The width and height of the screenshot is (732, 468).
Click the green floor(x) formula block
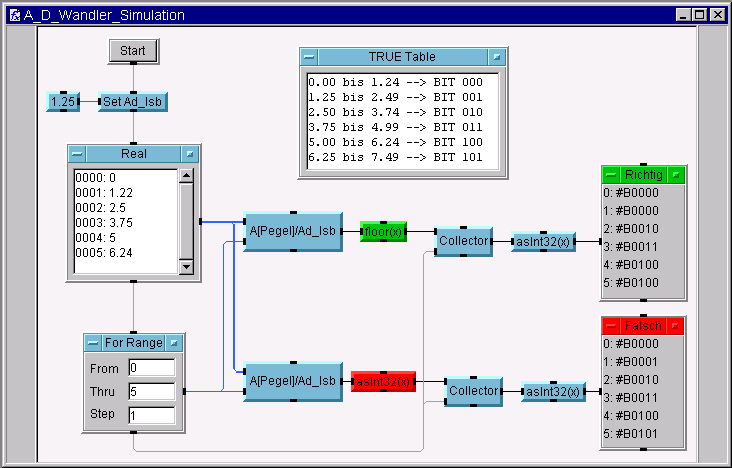pos(384,232)
